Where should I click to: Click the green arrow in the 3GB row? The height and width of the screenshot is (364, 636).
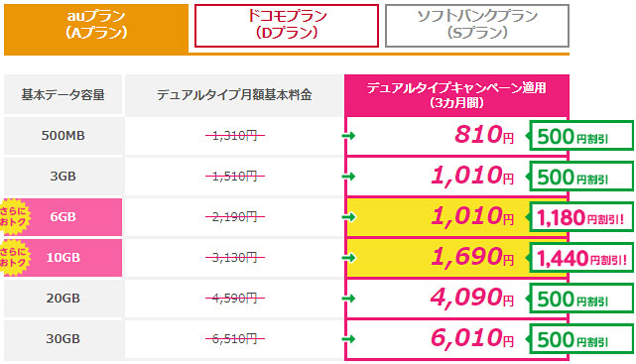coord(348,177)
